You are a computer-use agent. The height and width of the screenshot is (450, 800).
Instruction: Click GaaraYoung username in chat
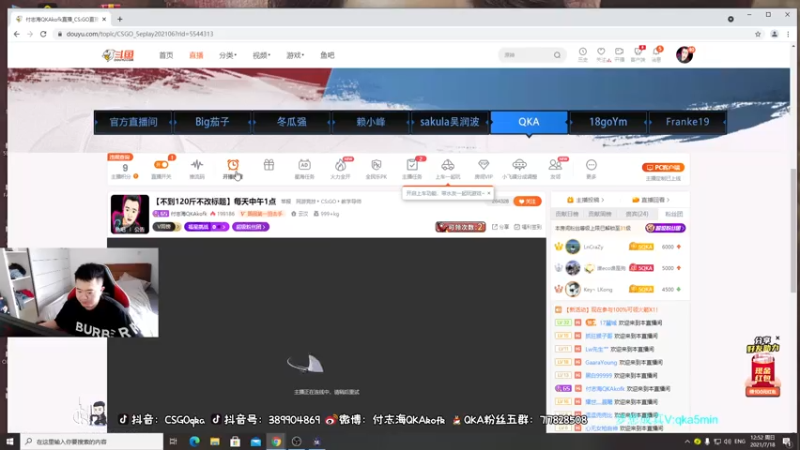pos(601,362)
